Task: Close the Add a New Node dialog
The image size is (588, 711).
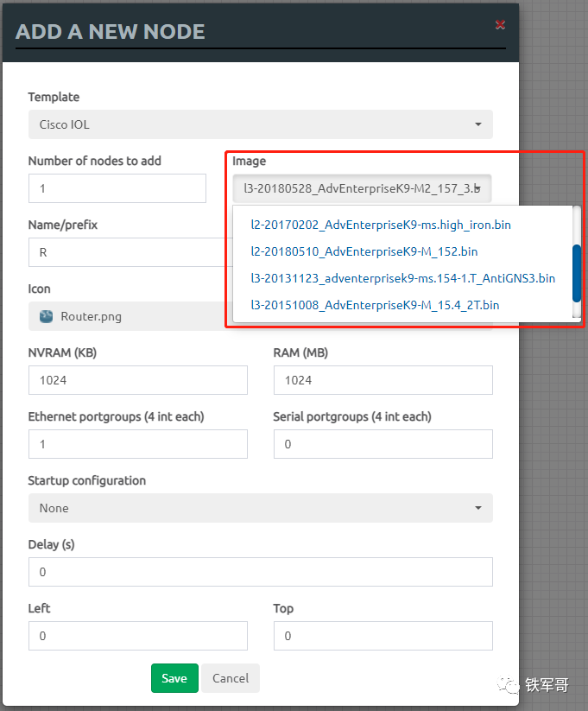Action: [x=500, y=24]
